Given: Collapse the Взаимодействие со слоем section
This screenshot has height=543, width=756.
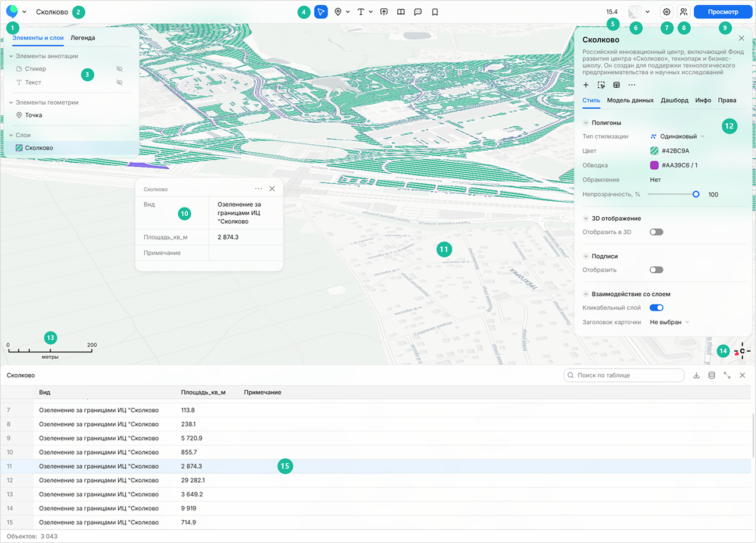Looking at the screenshot, I should pos(586,294).
